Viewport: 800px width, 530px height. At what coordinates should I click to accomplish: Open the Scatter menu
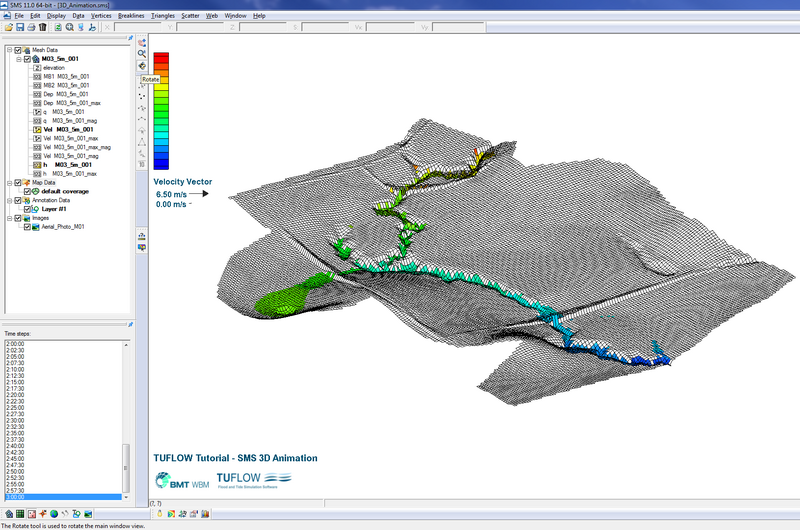(x=190, y=16)
